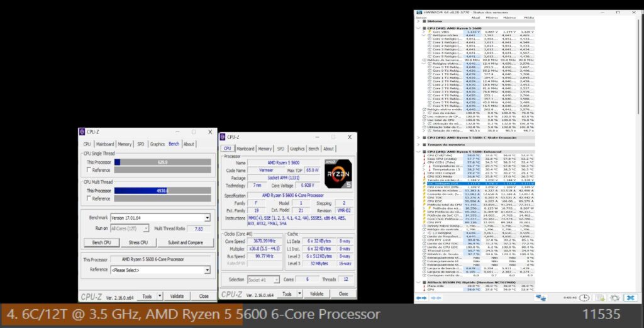The image size is (644, 328).
Task: Click Validate in CPU-Z Bench window
Action: point(177,296)
